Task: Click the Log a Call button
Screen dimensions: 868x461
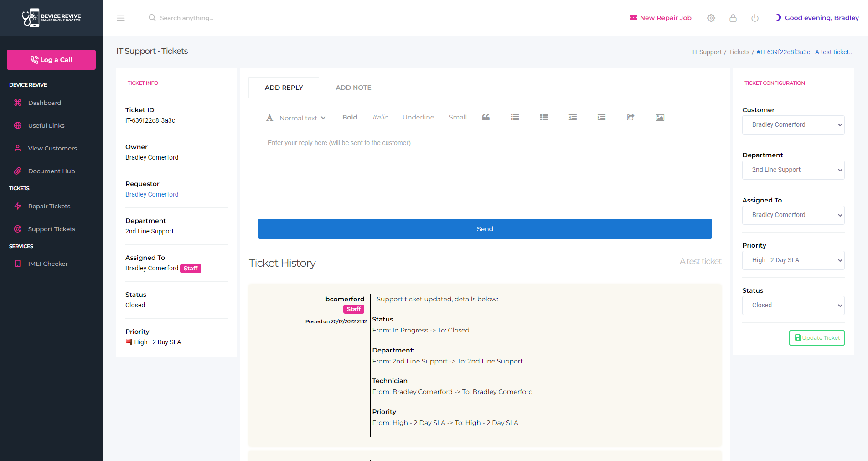Action: pos(51,60)
